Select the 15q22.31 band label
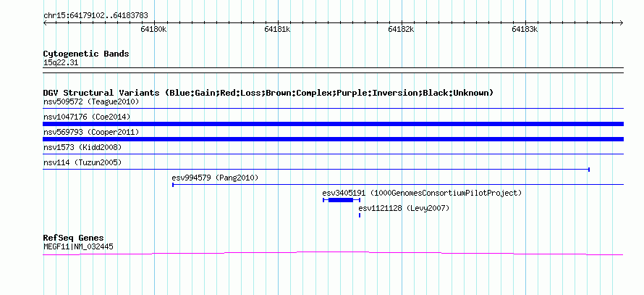The height and width of the screenshot is (295, 644). tap(61, 63)
